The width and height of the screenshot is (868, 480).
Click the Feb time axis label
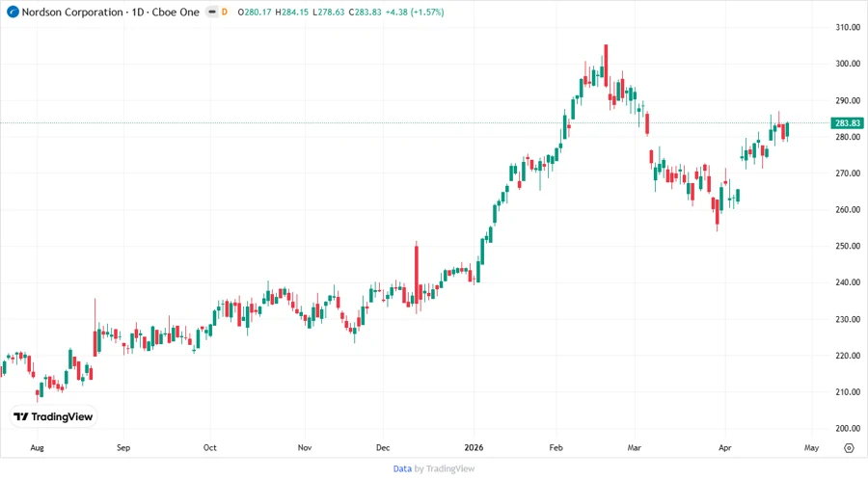(x=556, y=448)
